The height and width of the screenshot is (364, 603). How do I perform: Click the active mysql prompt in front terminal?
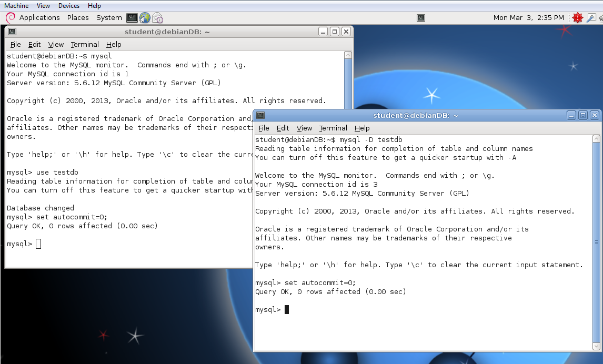[272, 309]
